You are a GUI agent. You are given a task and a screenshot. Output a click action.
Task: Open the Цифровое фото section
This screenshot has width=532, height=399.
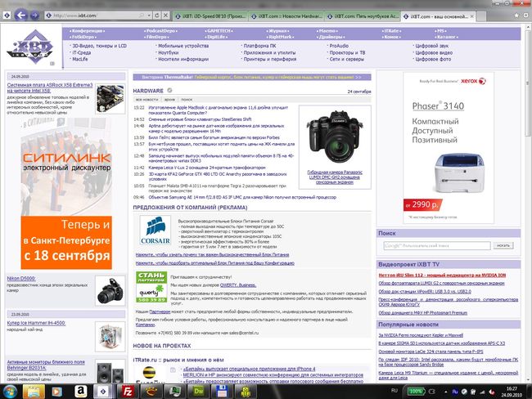[x=433, y=59]
